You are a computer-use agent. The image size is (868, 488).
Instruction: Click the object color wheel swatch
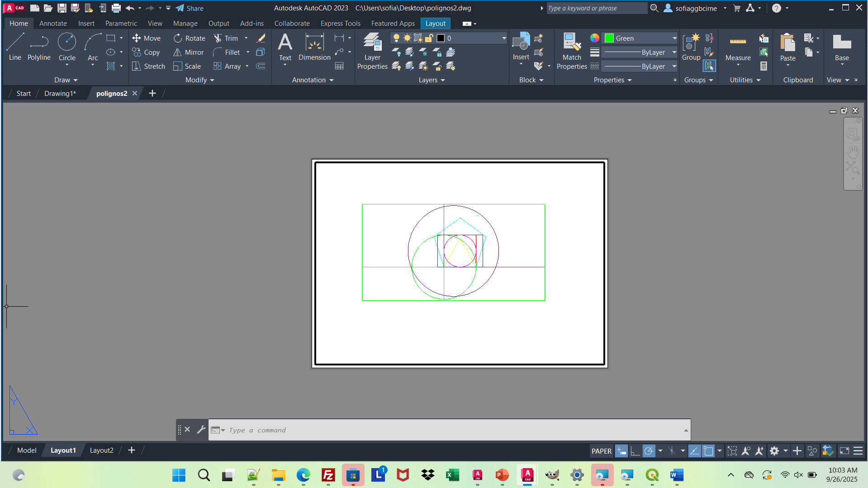(x=594, y=38)
